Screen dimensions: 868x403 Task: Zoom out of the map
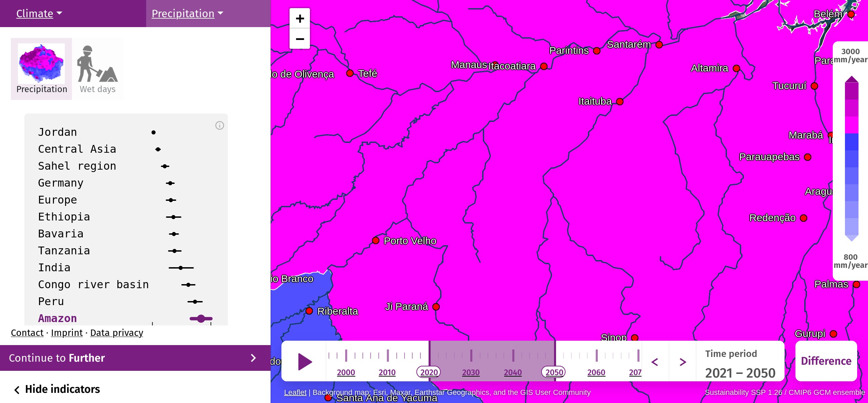tap(300, 39)
